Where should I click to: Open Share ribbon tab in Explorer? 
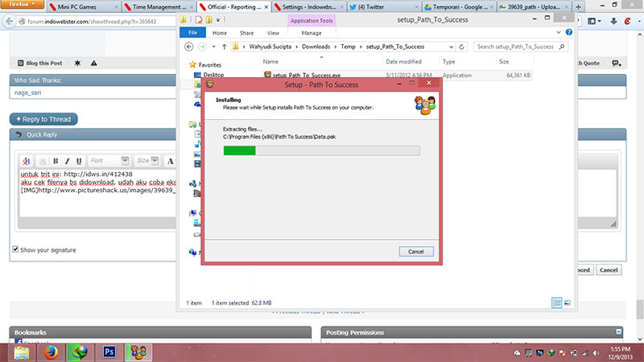246,33
